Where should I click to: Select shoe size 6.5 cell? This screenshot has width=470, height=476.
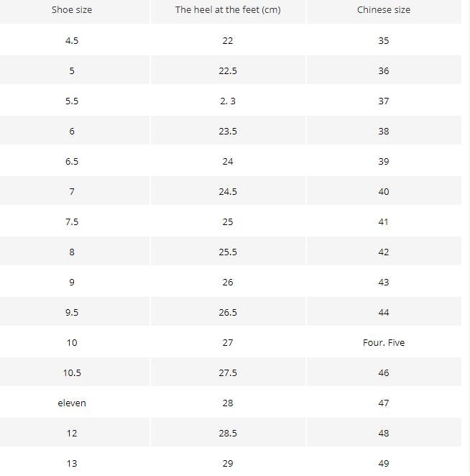(x=72, y=162)
